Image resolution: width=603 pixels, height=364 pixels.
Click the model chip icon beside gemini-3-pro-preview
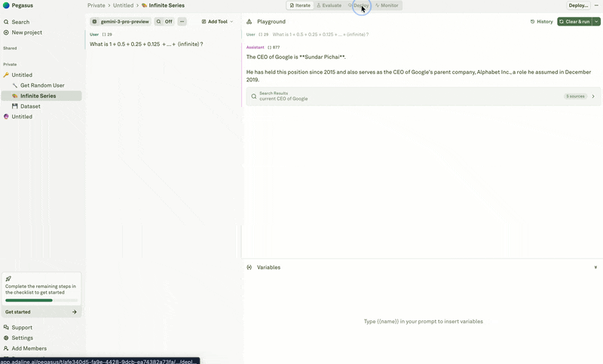pos(95,22)
